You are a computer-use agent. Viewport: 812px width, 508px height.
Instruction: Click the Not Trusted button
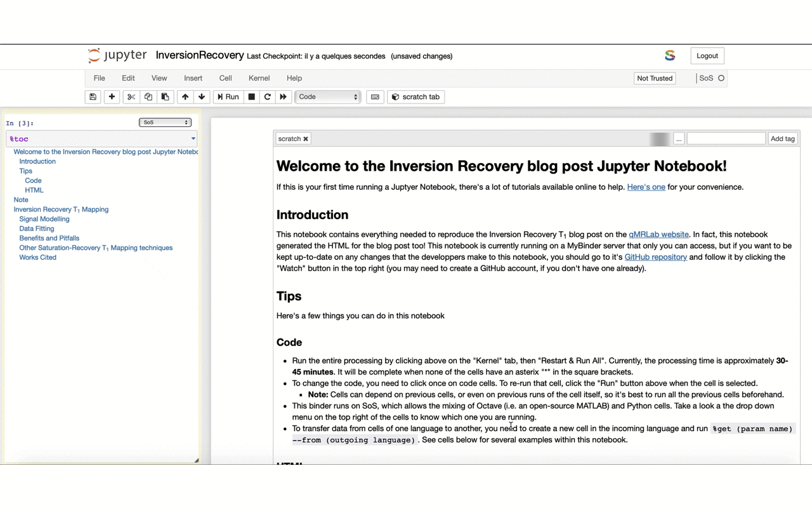click(x=655, y=78)
